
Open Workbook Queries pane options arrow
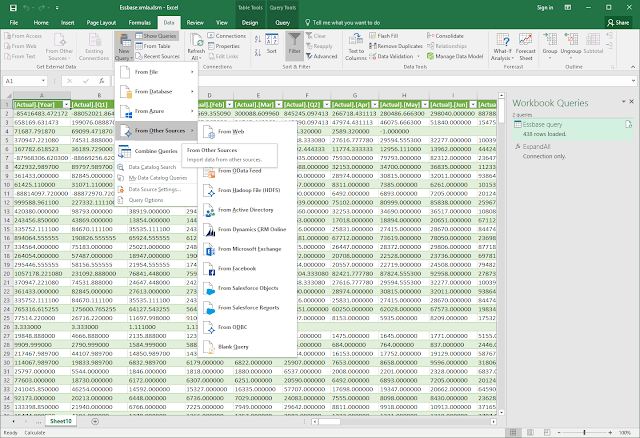pyautogui.click(x=623, y=101)
